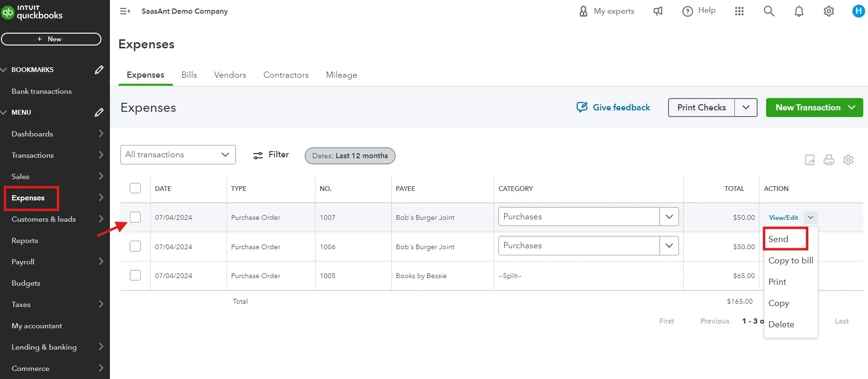Viewport: 868px width, 379px height.
Task: Switch to the Contractors tab
Action: (286, 75)
